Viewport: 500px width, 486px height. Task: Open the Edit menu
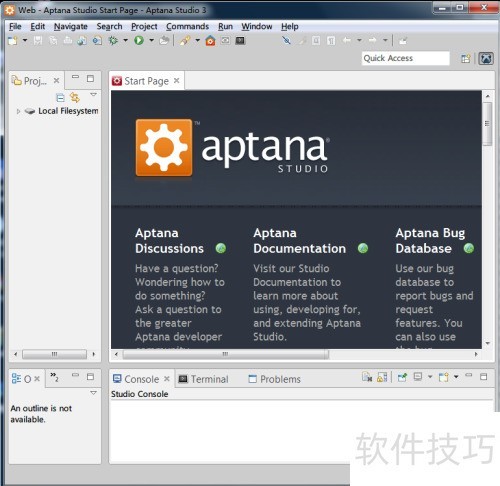pos(38,26)
